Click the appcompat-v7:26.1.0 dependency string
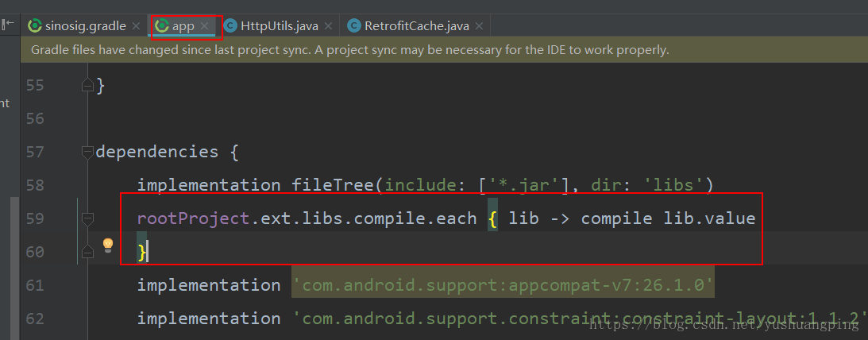868x340 pixels. [503, 285]
